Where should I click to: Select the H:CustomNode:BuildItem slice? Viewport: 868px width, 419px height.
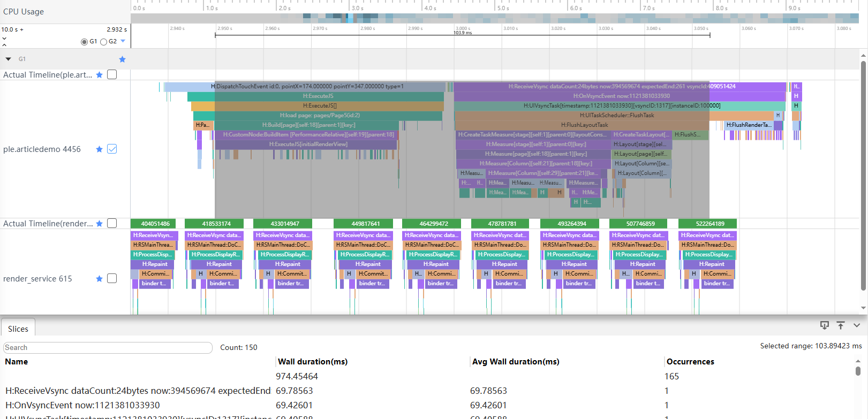[308, 134]
